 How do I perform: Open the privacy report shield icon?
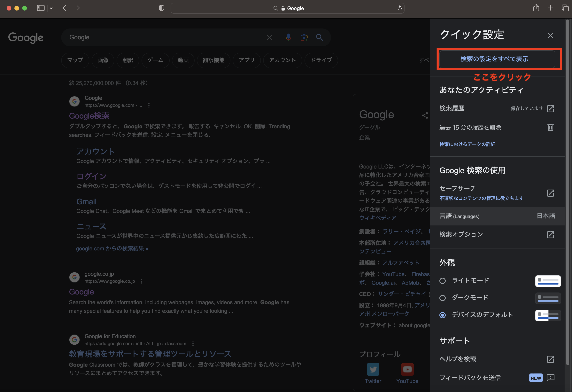click(161, 8)
